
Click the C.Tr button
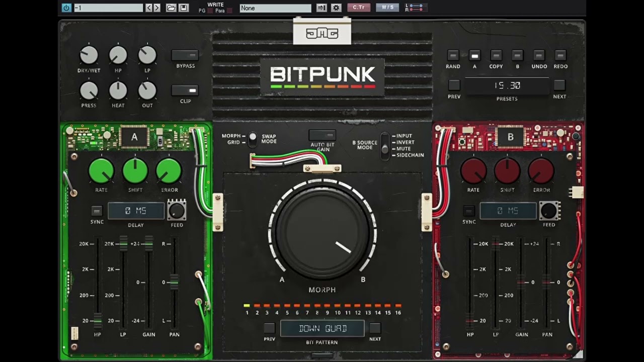[358, 8]
